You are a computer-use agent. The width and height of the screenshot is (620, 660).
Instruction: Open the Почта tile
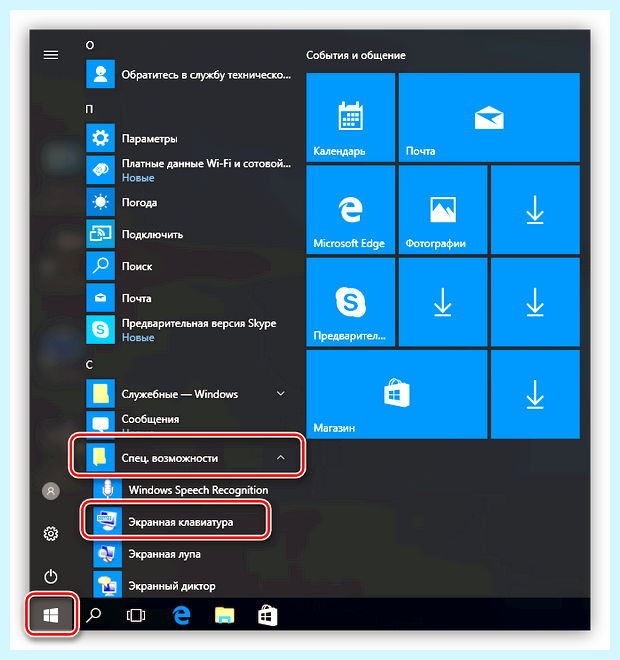click(x=489, y=117)
